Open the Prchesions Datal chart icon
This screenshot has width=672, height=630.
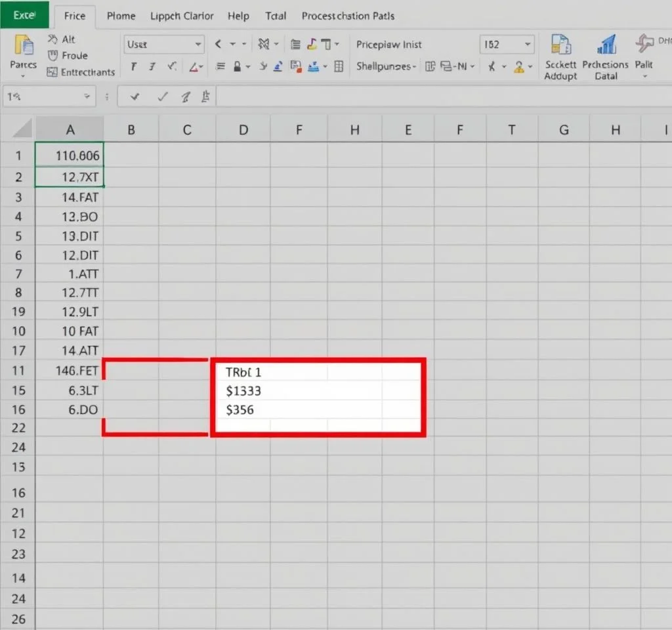[x=606, y=45]
